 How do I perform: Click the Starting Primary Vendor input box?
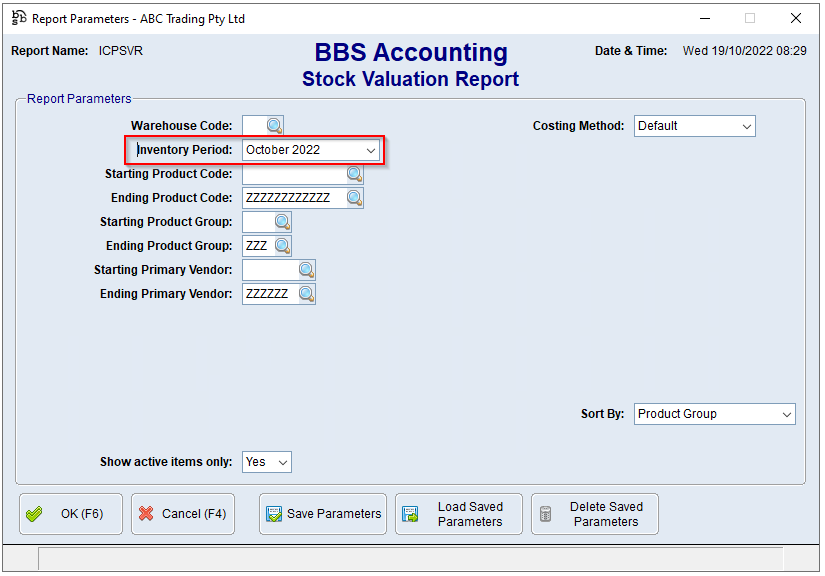click(x=270, y=269)
